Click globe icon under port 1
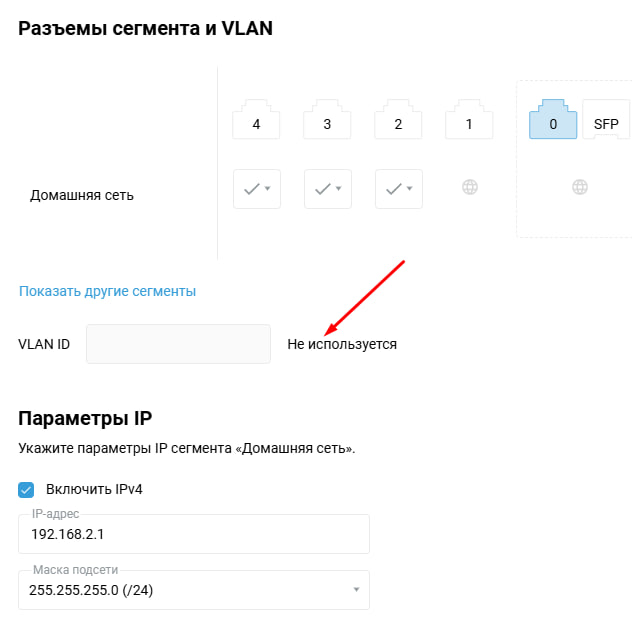 tap(470, 187)
